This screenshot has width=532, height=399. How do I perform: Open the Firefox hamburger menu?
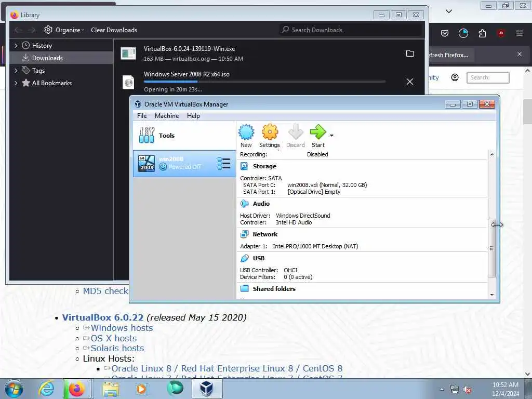click(520, 33)
